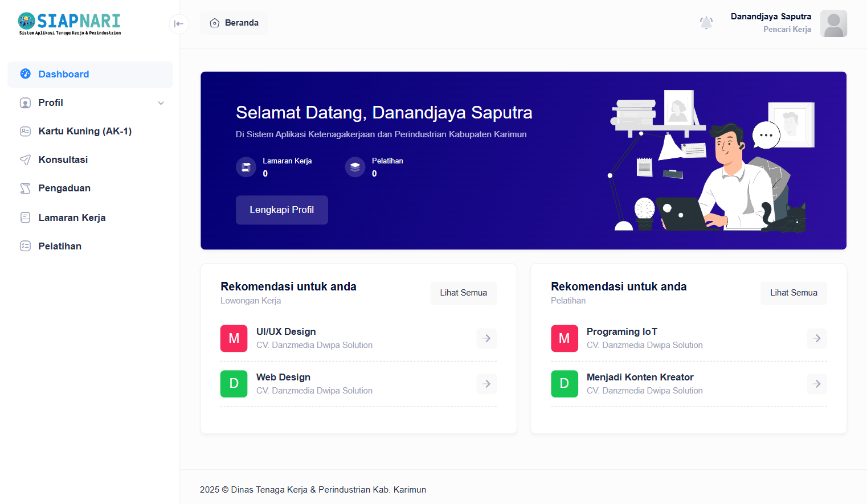Click the Lamaran Kerja document icon

tap(25, 217)
